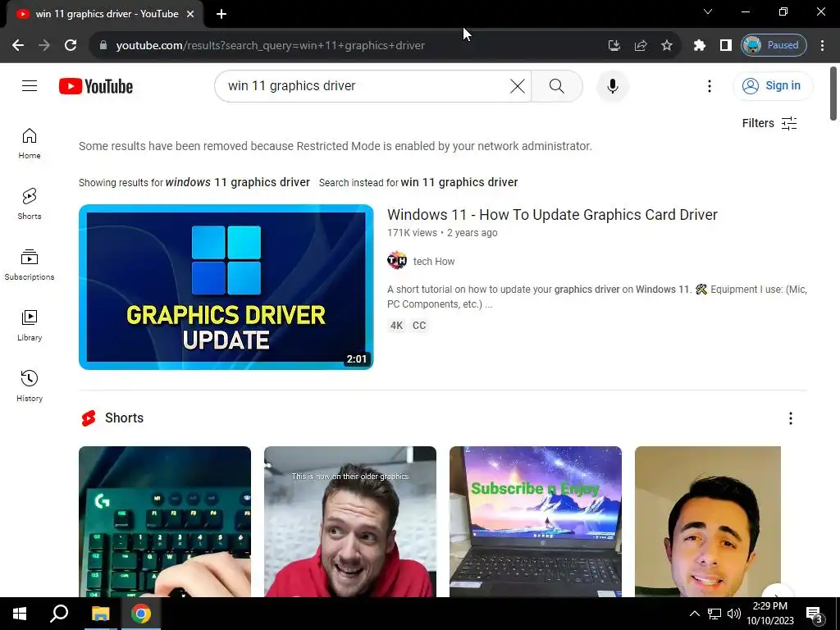Click the YouTube logo
The height and width of the screenshot is (630, 840).
(x=96, y=86)
